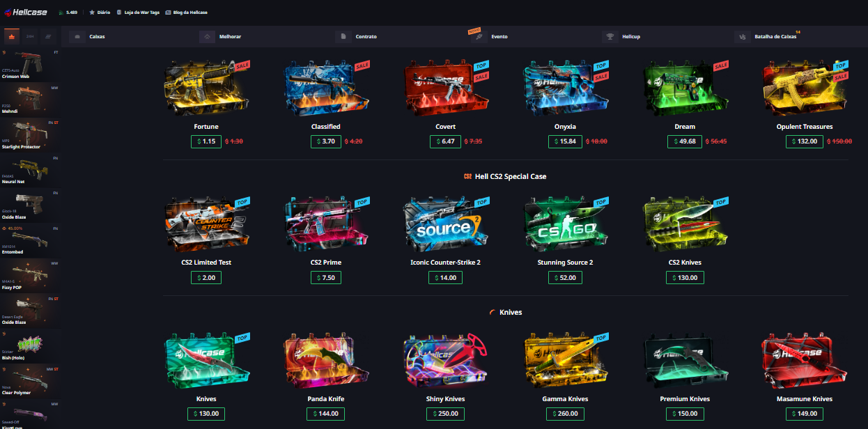The width and height of the screenshot is (868, 429).
Task: Click the Contrato document icon
Action: [x=341, y=36]
